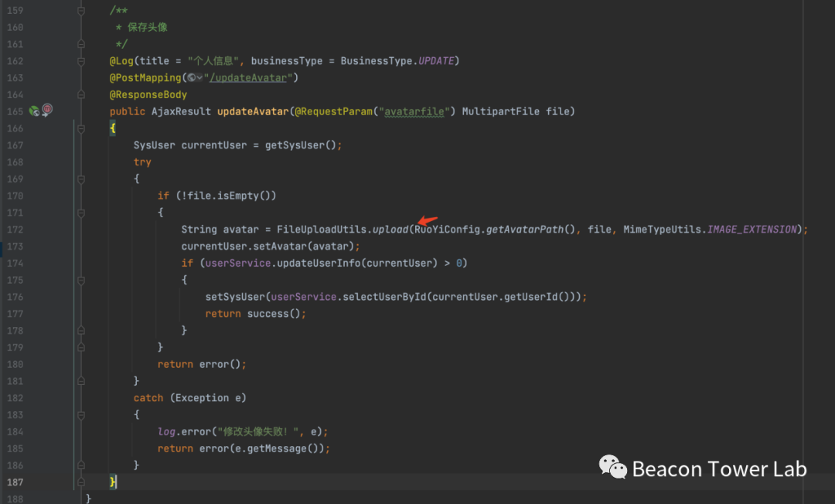The width and height of the screenshot is (835, 504).
Task: Collapse the updateAvatar method body at line 166
Action: [x=81, y=128]
